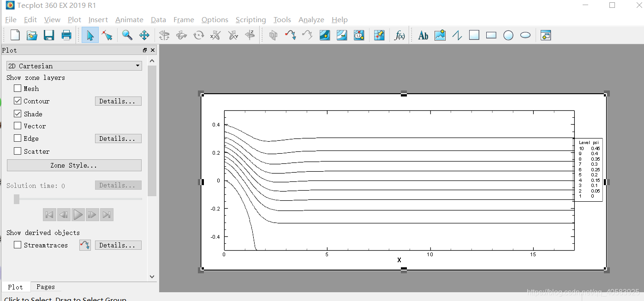Choose the add contour label tool
The width and height of the screenshot is (644, 301).
click(x=359, y=35)
